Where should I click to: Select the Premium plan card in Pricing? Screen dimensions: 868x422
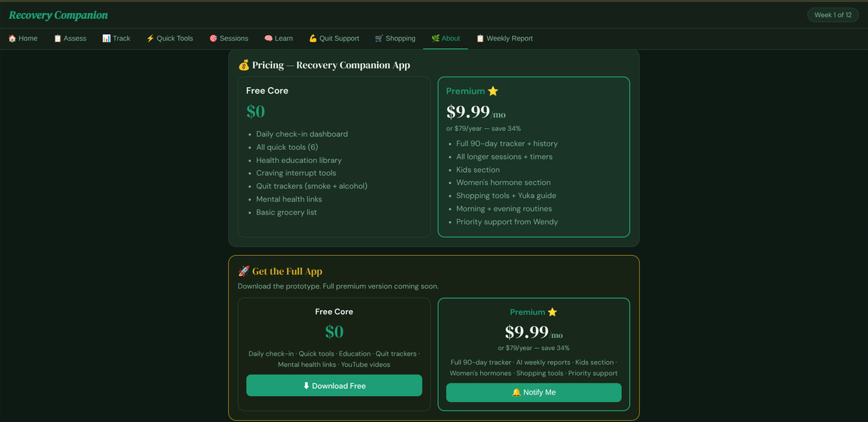(534, 157)
